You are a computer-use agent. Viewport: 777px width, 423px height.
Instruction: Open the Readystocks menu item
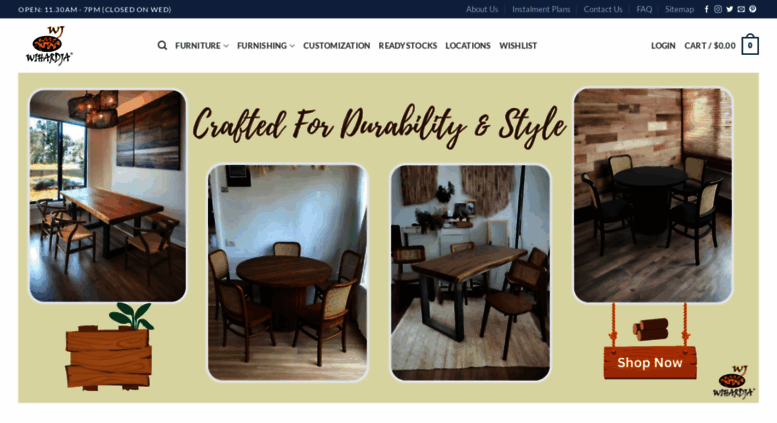[x=408, y=46]
